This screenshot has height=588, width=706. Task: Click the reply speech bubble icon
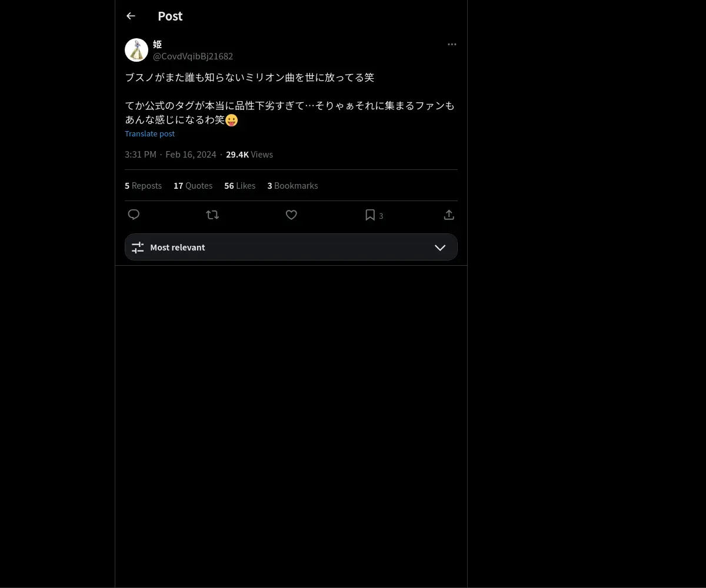coord(134,215)
